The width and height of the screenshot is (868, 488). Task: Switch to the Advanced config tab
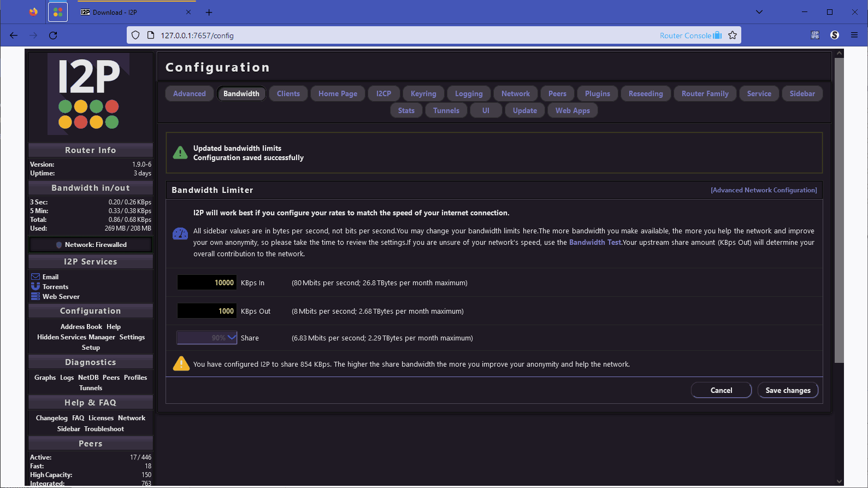[190, 93]
